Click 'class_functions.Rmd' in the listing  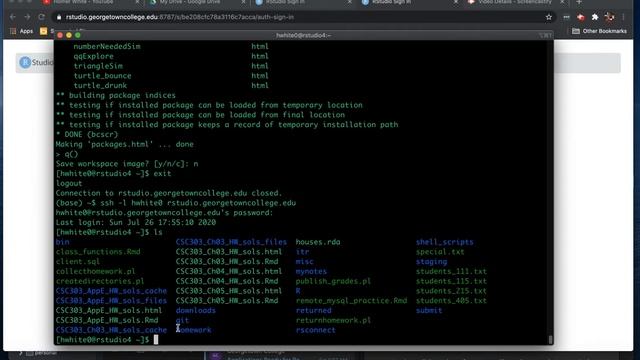coord(98,252)
